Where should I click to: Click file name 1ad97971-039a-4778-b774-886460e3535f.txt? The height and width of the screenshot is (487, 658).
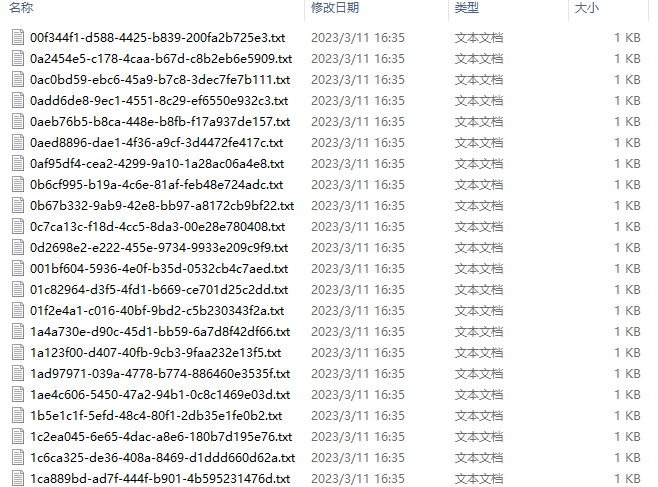click(x=160, y=373)
